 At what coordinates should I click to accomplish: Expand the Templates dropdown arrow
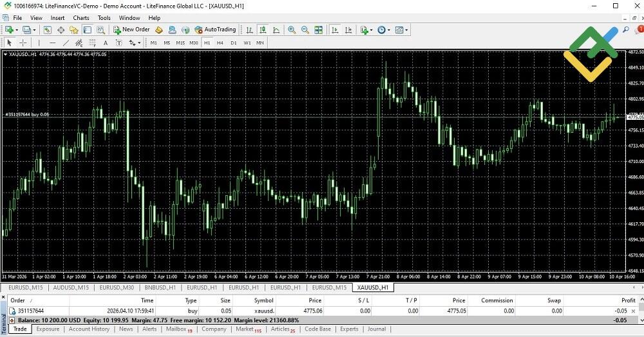point(406,30)
